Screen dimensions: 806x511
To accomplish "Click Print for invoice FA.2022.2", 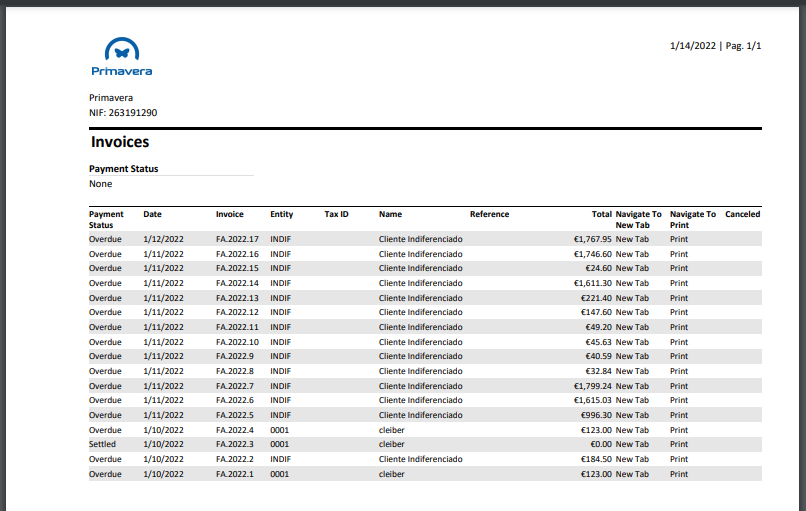I will pyautogui.click(x=679, y=459).
